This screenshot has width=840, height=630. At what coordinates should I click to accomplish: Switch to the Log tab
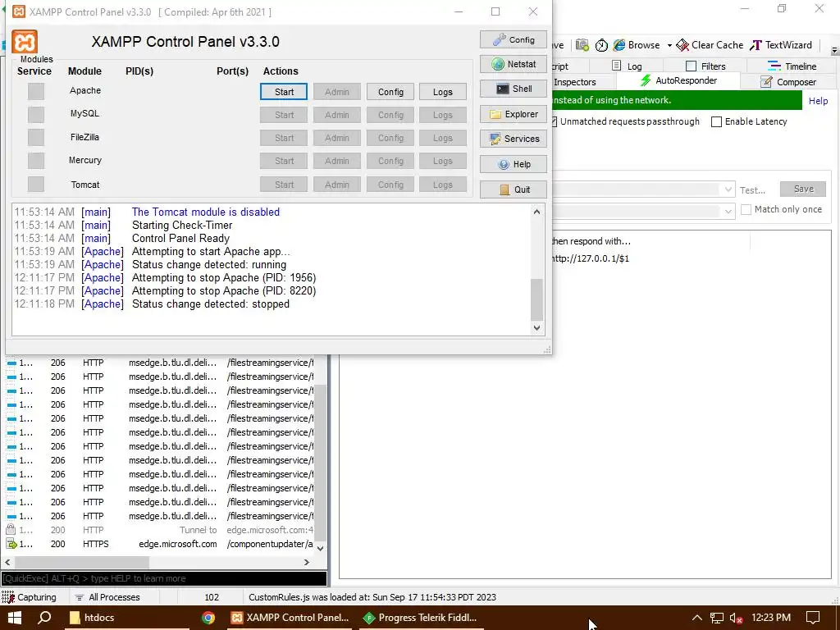(627, 66)
